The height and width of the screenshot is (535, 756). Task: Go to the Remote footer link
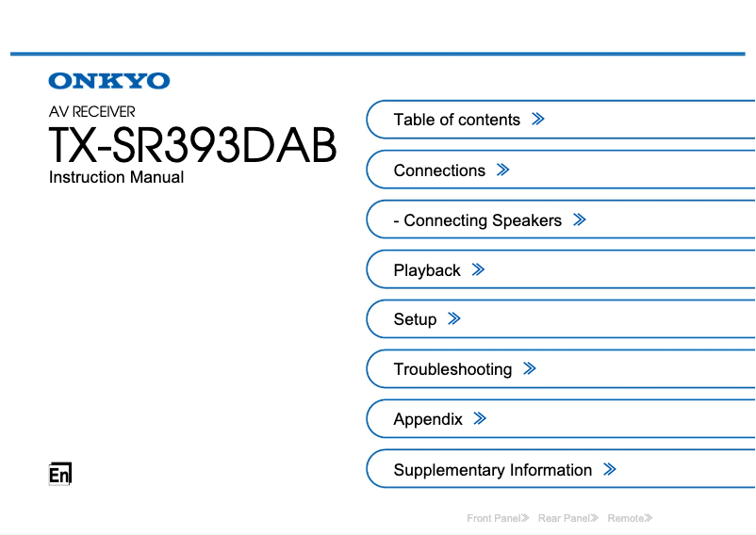(x=630, y=518)
